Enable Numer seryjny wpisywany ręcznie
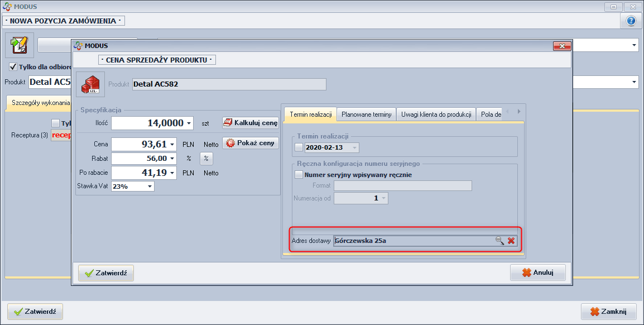This screenshot has width=644, height=325. tap(299, 175)
